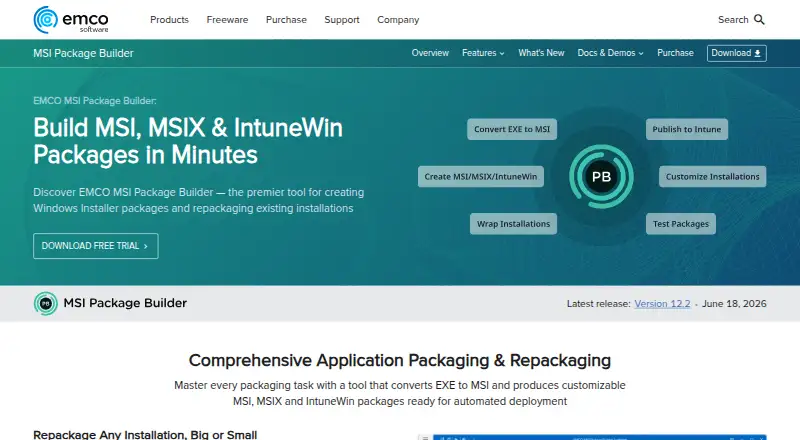Select the Wrap Installations tag
Viewport: 800px width, 440px height.
click(513, 224)
